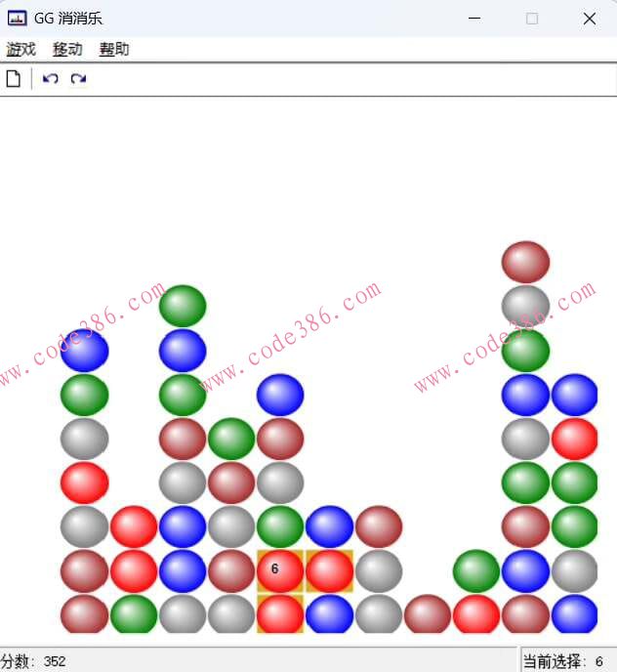Image resolution: width=617 pixels, height=672 pixels.
Task: Click the highlighted red ball right of the 6 ball
Action: [x=330, y=570]
